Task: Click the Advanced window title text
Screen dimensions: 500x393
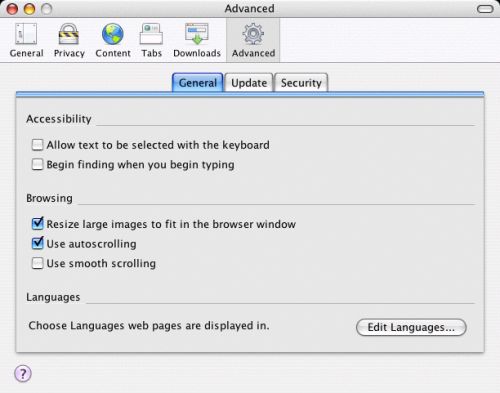Action: [249, 8]
